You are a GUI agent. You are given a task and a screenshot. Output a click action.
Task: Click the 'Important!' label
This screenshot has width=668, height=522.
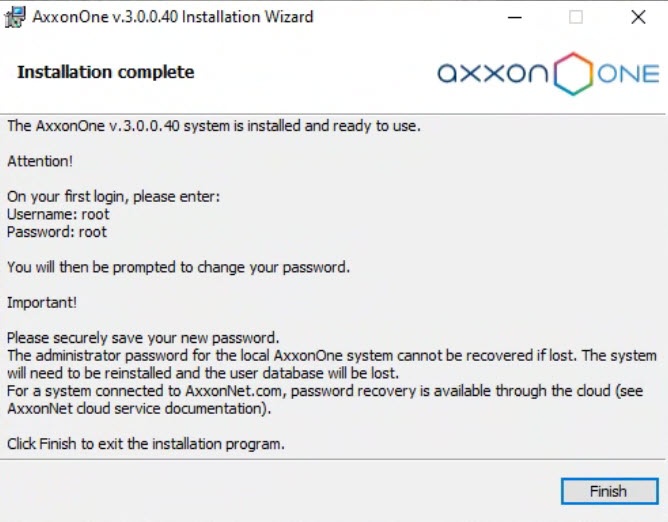tap(42, 302)
